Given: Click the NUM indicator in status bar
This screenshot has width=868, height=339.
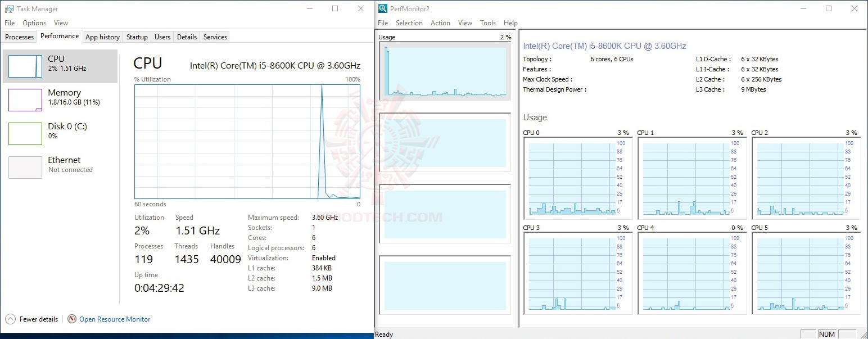Looking at the screenshot, I should click(827, 335).
